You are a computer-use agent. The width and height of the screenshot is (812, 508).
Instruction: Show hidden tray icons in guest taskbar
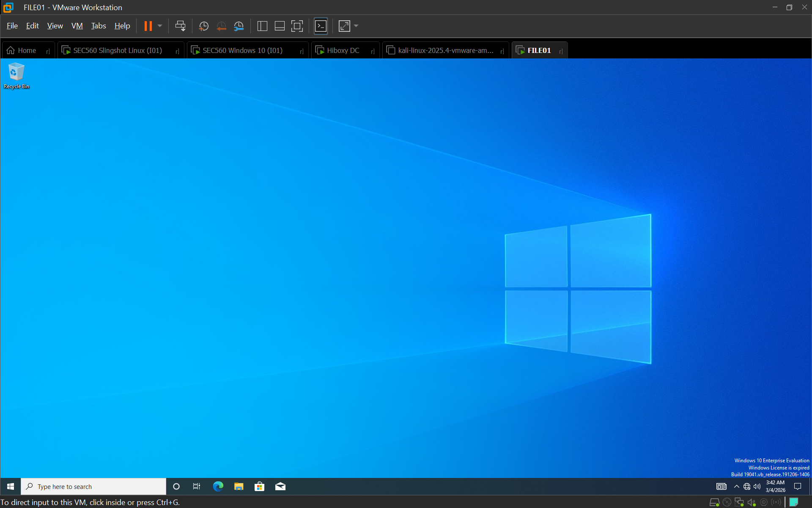[736, 486]
